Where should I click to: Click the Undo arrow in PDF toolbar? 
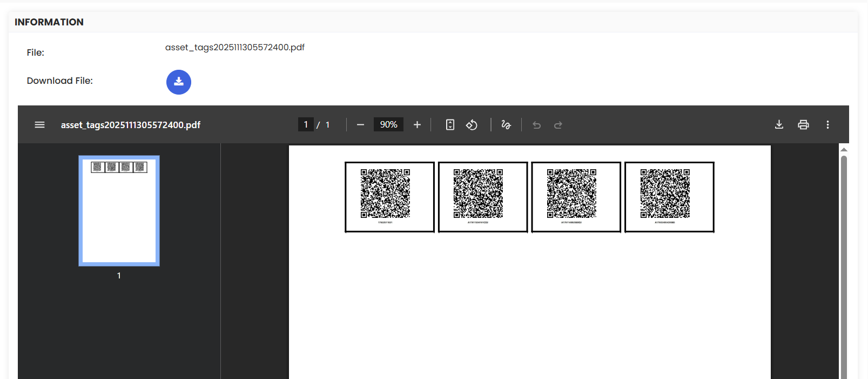click(536, 125)
